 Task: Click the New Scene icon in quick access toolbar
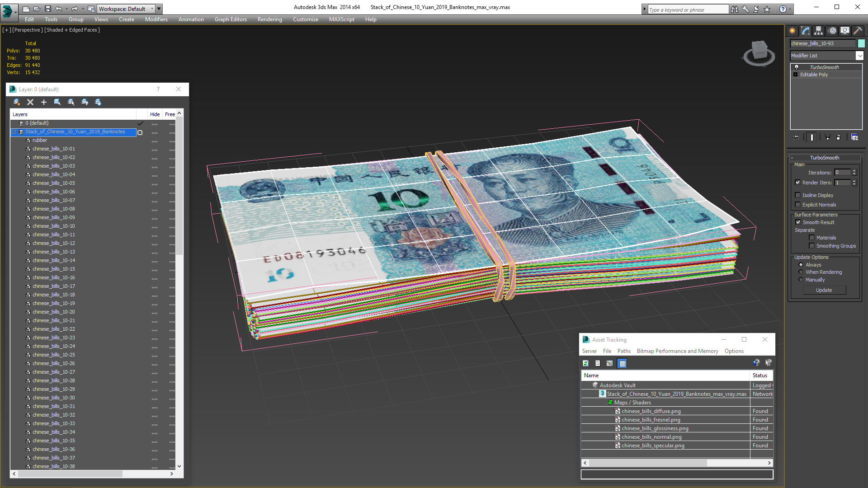click(26, 9)
